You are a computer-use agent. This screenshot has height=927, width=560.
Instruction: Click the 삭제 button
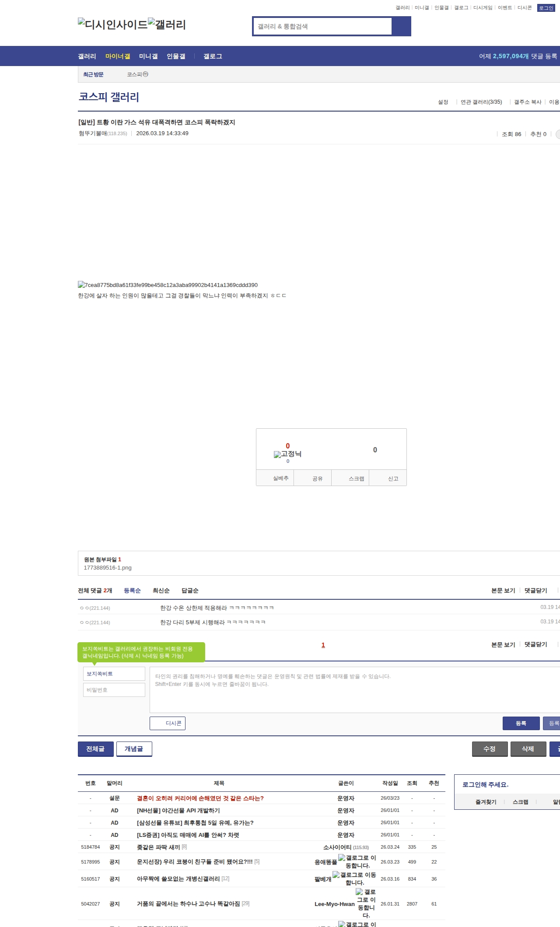pos(528,749)
